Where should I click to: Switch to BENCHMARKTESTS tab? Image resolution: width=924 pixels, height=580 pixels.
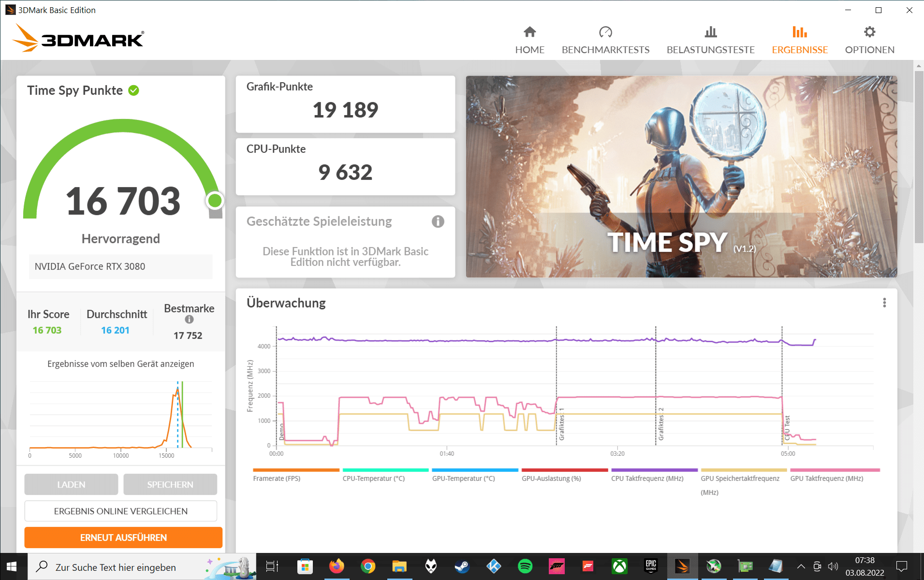click(x=605, y=41)
